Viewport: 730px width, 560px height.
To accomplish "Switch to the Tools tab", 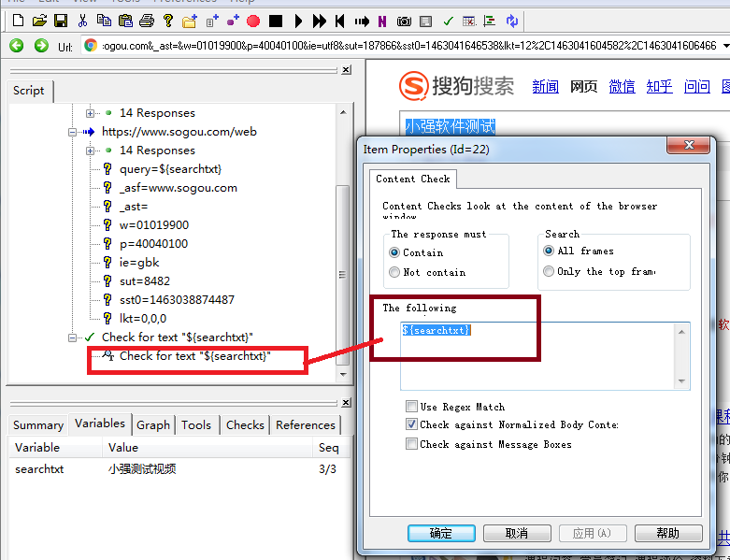I will point(196,425).
